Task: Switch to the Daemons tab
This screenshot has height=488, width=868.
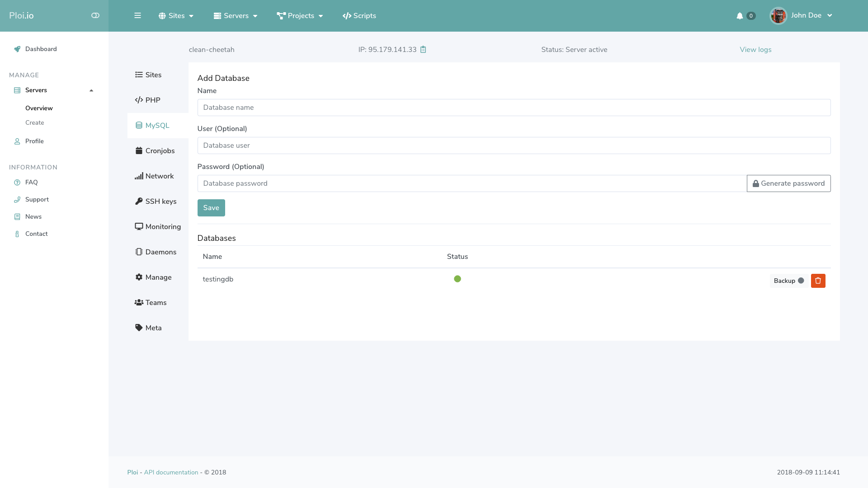Action: click(x=158, y=252)
